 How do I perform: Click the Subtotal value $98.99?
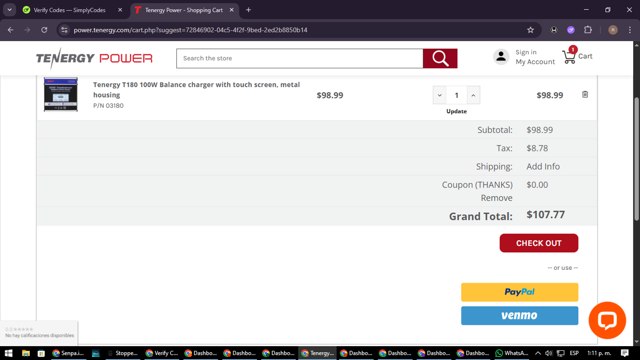(540, 130)
